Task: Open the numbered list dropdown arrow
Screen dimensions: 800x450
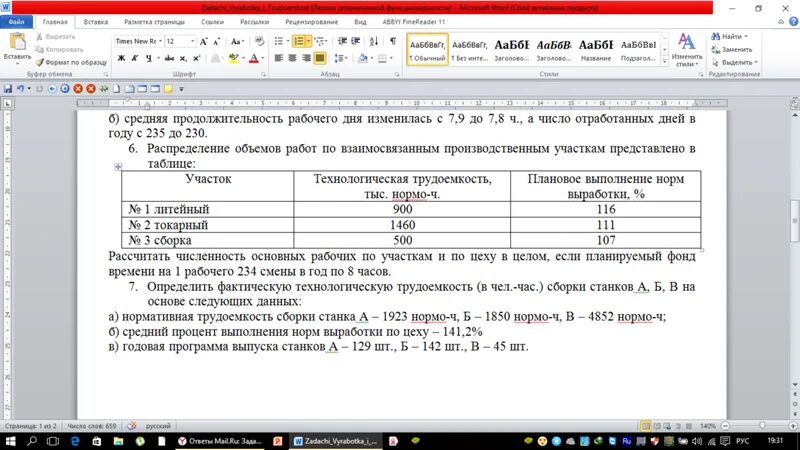Action: [x=309, y=41]
